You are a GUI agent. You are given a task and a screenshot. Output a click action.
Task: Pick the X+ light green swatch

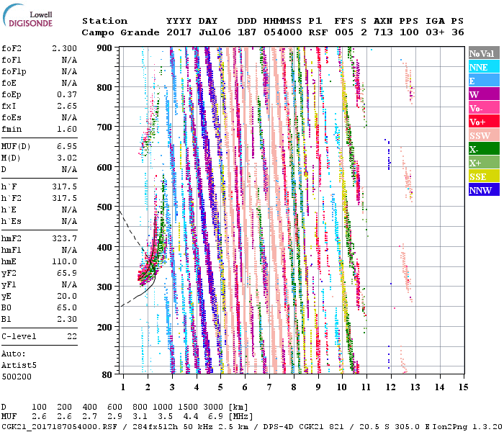coord(484,163)
